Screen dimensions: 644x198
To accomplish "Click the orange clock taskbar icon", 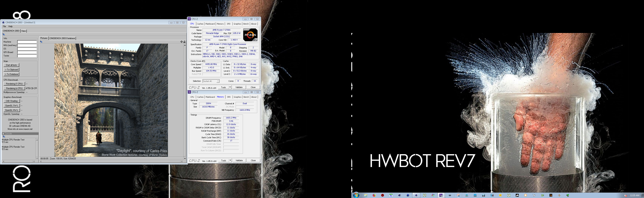I will (525, 195).
